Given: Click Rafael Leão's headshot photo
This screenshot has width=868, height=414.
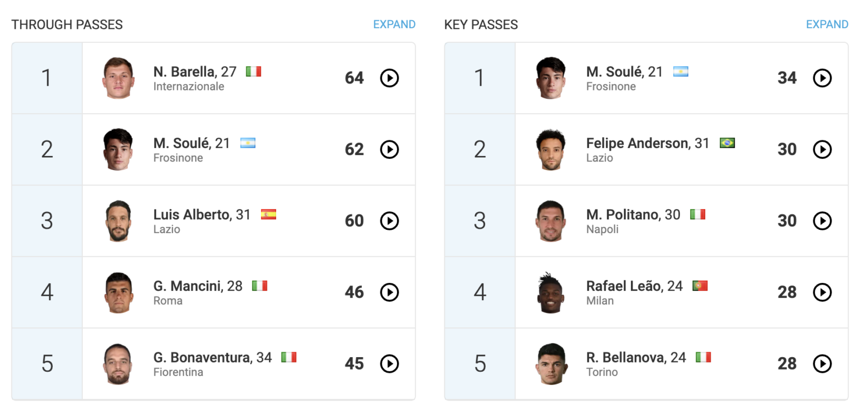Looking at the screenshot, I should tap(551, 293).
